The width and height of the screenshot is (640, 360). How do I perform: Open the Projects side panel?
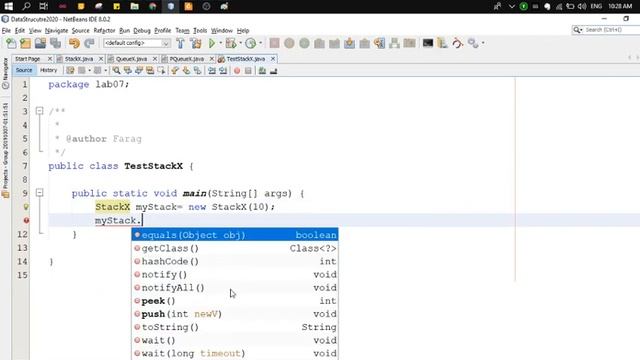pos(5,150)
